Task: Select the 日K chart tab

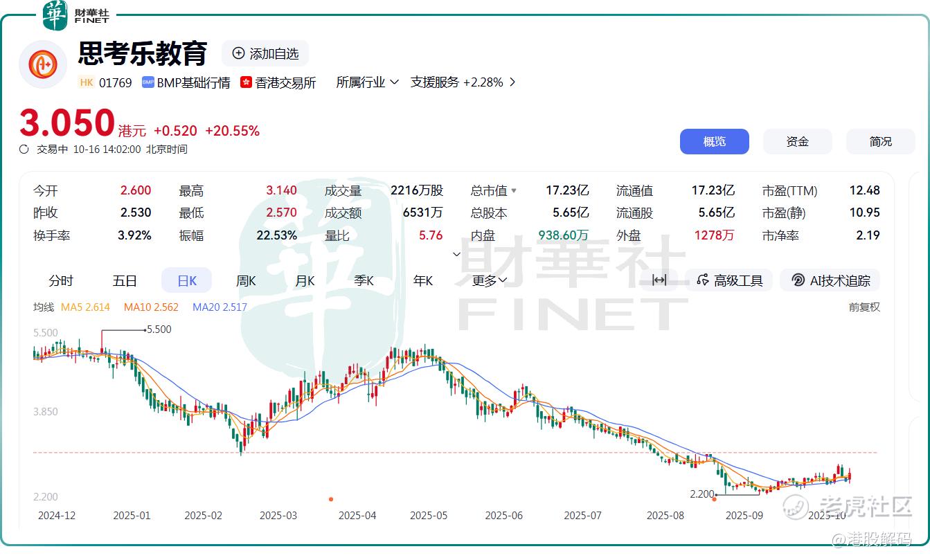Action: click(x=187, y=280)
